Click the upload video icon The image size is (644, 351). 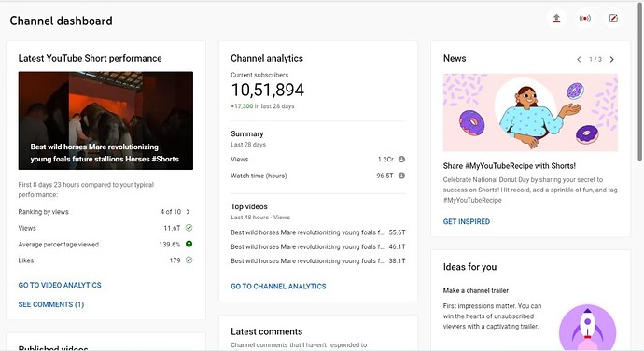click(556, 19)
